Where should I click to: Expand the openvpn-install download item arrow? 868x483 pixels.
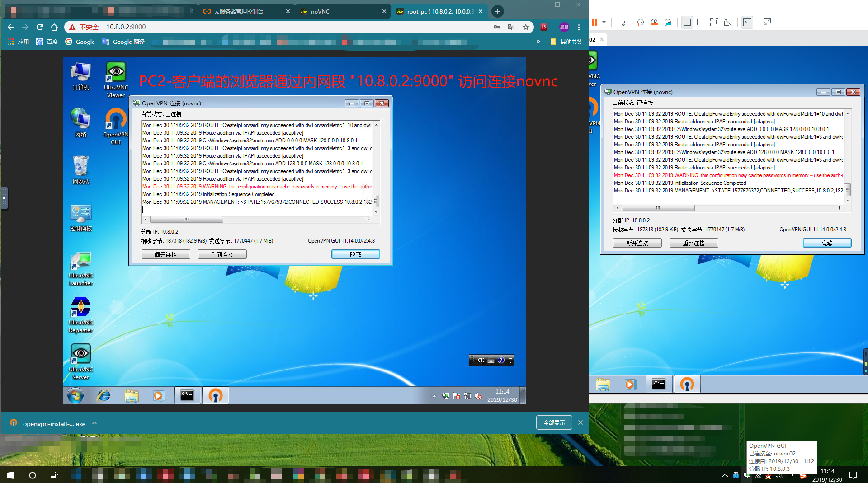pyautogui.click(x=94, y=423)
